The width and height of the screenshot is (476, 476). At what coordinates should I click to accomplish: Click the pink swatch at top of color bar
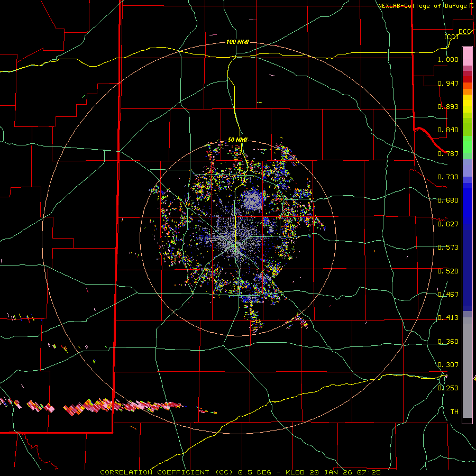point(467,57)
